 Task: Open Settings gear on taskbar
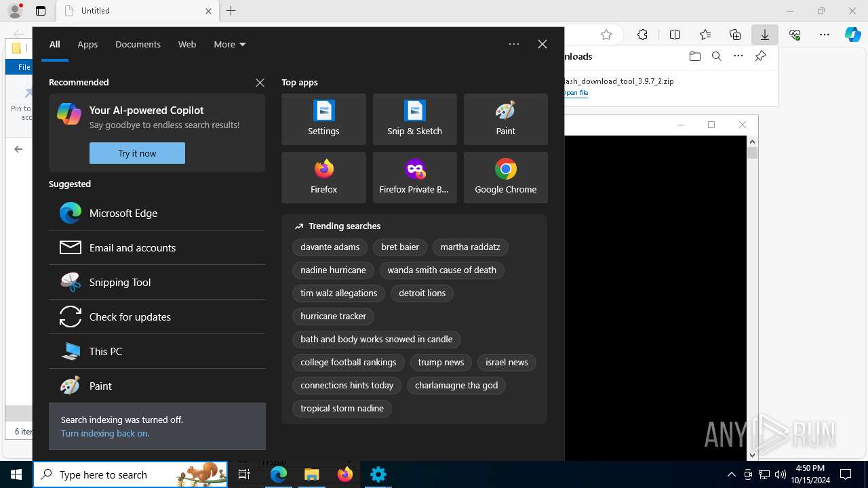tap(378, 474)
